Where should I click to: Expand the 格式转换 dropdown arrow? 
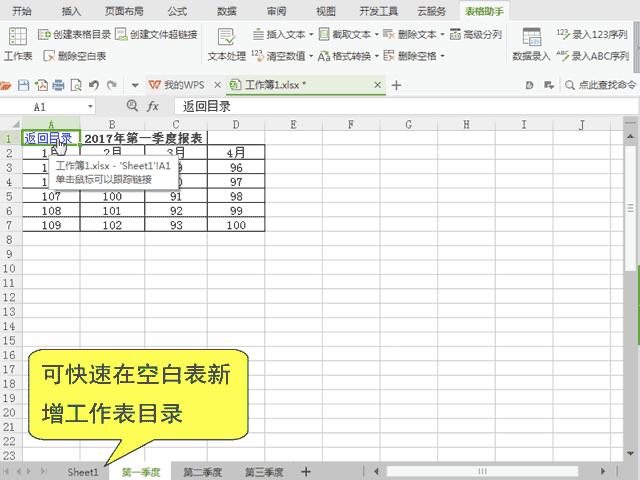(x=377, y=56)
